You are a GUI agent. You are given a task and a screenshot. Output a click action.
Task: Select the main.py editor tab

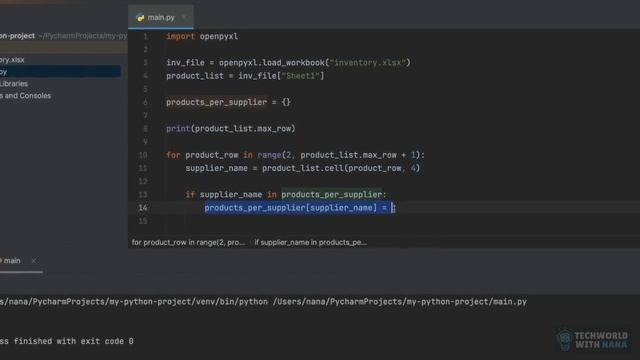coord(160,17)
